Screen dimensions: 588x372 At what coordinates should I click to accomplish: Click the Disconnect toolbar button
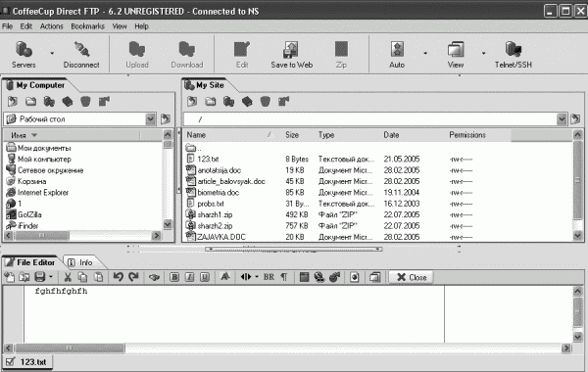point(81,55)
